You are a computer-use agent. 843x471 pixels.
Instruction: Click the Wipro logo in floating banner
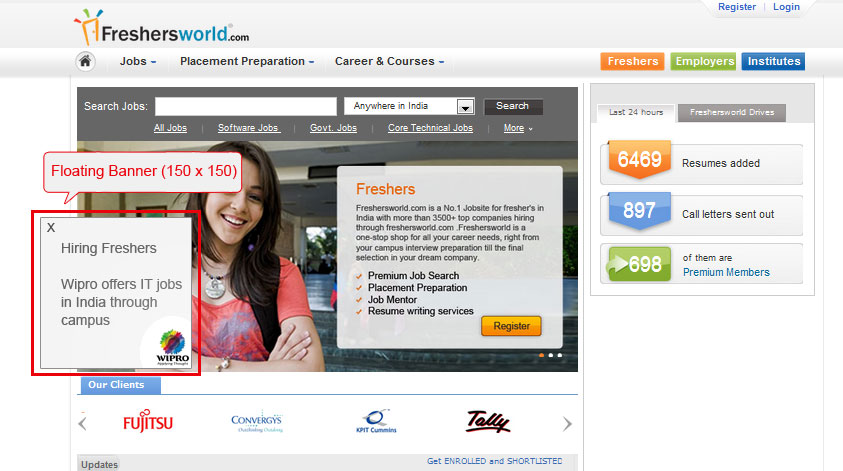click(172, 347)
